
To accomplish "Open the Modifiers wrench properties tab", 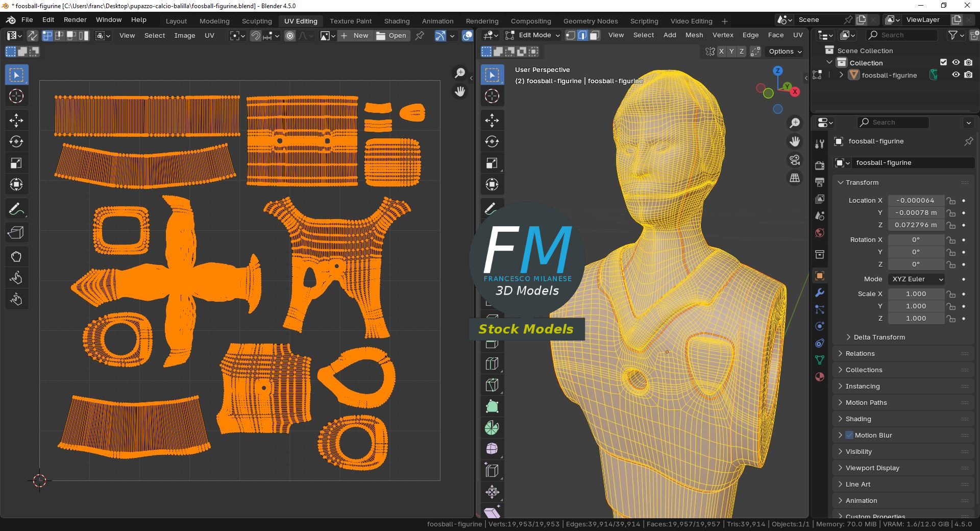I will tap(820, 293).
